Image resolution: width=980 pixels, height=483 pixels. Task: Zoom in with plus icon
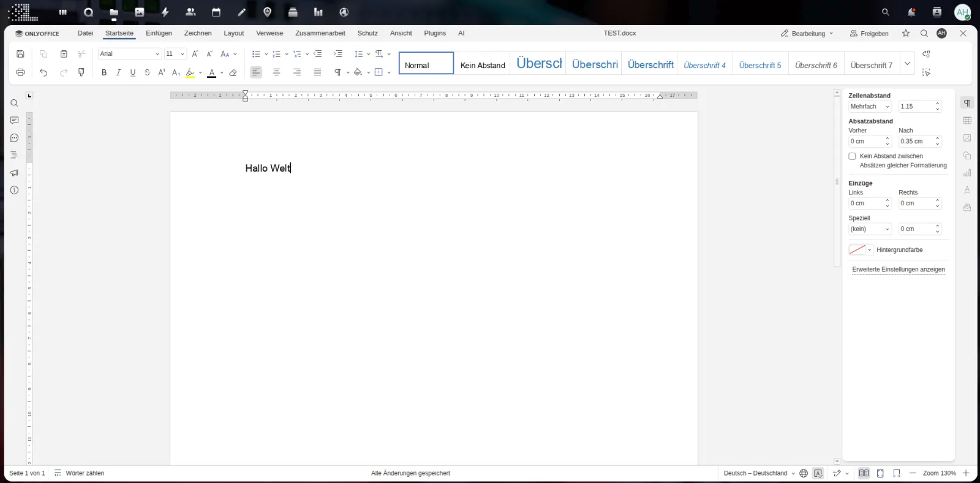point(966,473)
